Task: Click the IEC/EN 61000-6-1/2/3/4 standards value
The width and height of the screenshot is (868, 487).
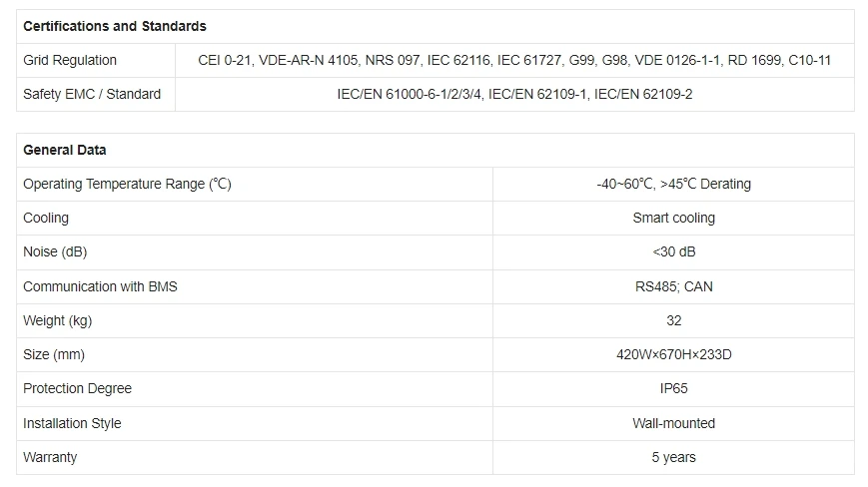Action: [514, 94]
